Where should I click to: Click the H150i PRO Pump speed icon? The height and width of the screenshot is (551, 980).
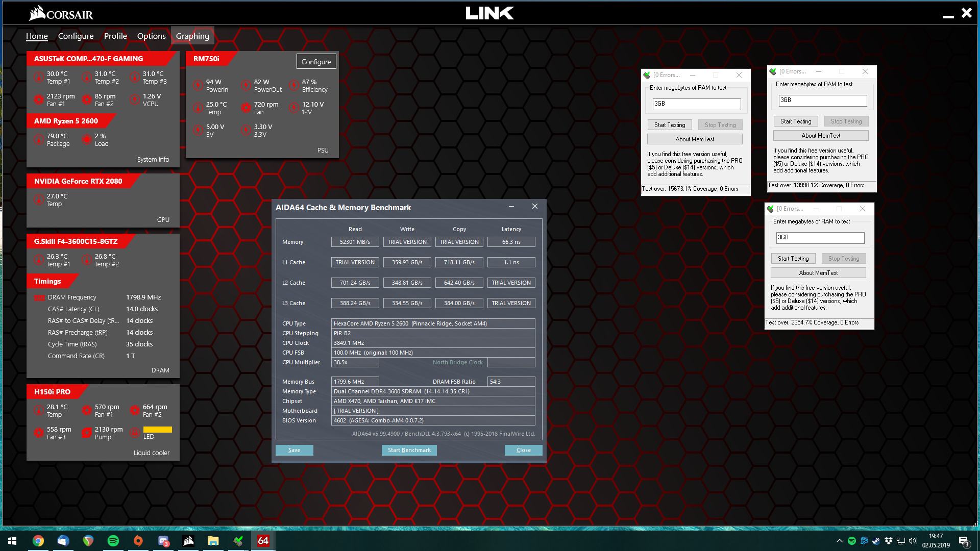87,433
